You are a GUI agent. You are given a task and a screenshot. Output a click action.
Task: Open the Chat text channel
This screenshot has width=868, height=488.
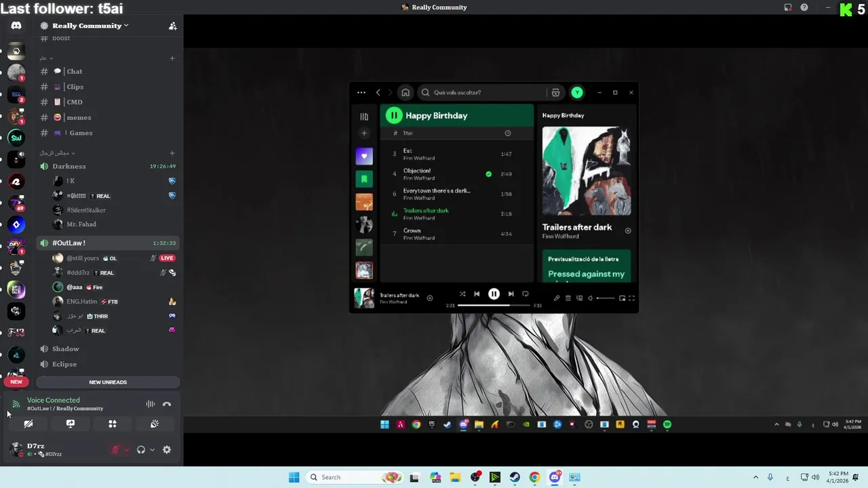[x=108, y=71]
